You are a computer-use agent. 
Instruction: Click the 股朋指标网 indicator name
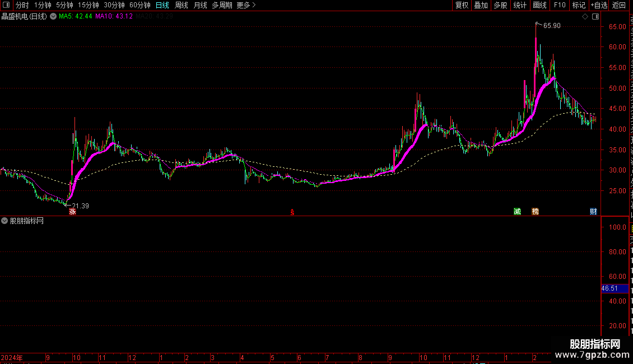[27, 221]
